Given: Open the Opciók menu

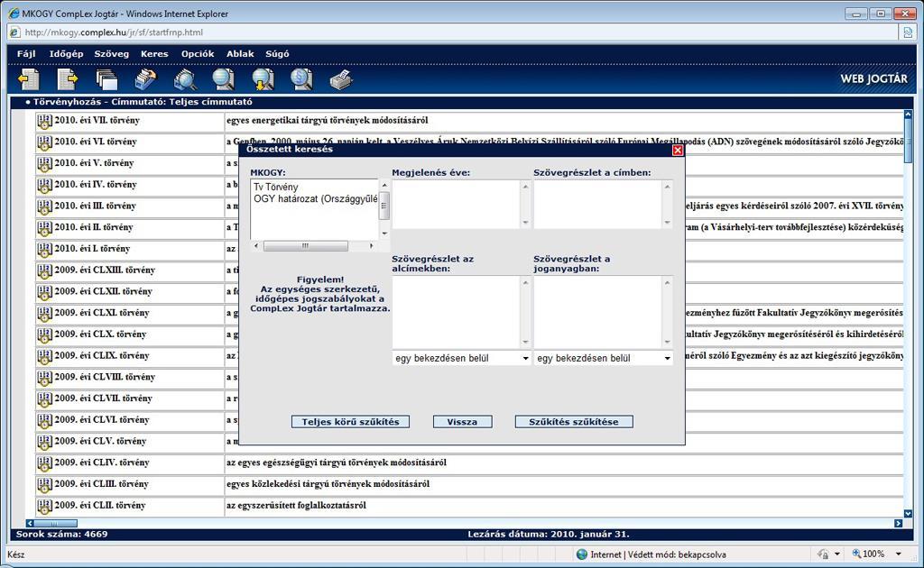Looking at the screenshot, I should pos(198,53).
